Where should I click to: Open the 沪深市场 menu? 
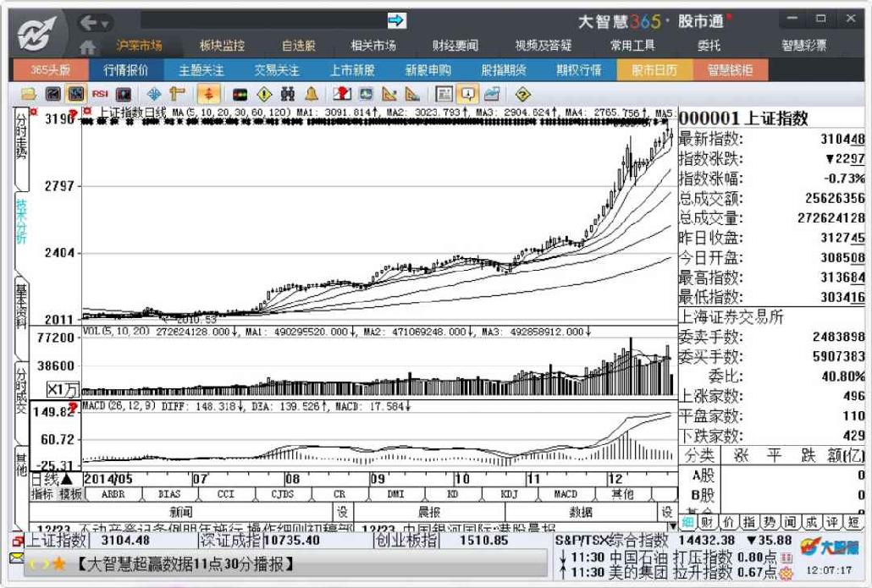(x=139, y=46)
